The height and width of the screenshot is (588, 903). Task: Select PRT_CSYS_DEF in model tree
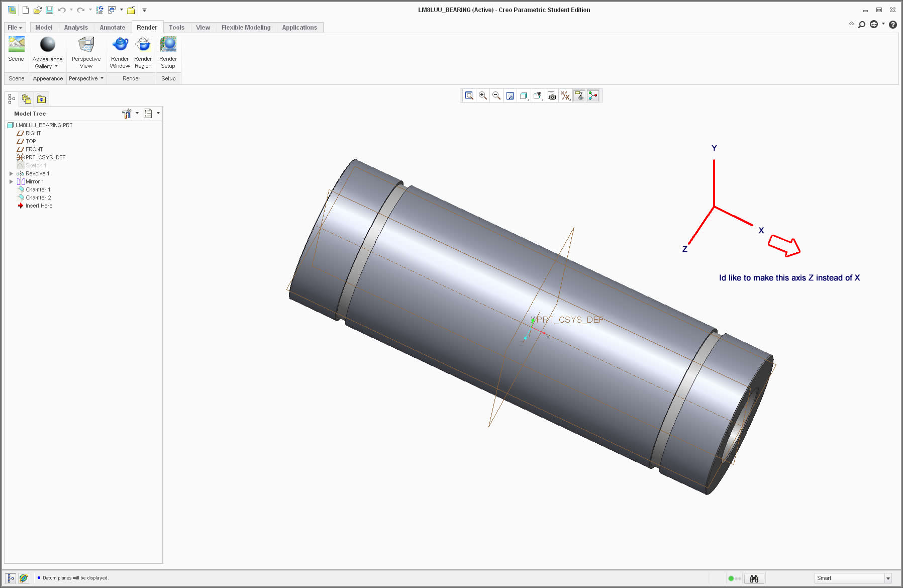(x=45, y=157)
